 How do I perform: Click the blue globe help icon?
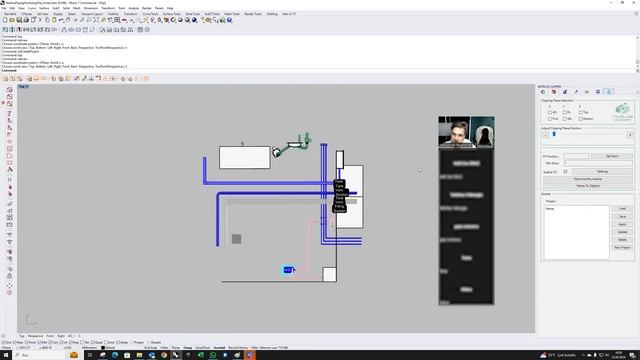tap(229, 20)
